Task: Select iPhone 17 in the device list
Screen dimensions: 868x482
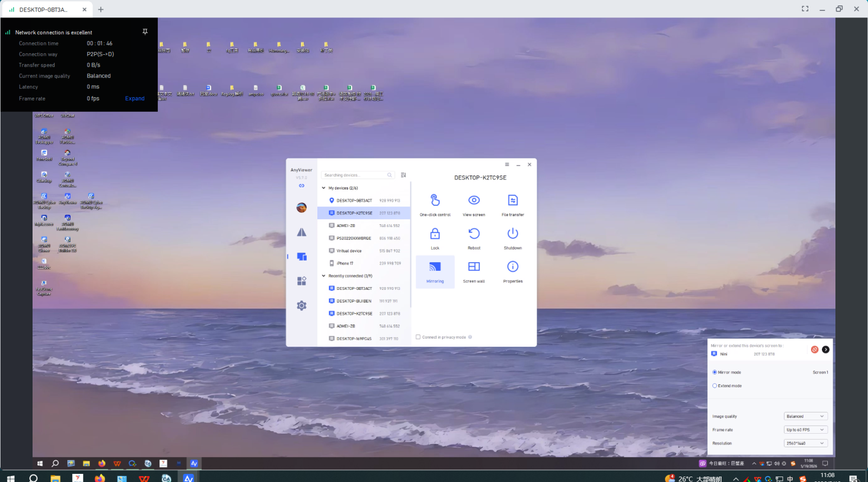Action: pyautogui.click(x=364, y=263)
